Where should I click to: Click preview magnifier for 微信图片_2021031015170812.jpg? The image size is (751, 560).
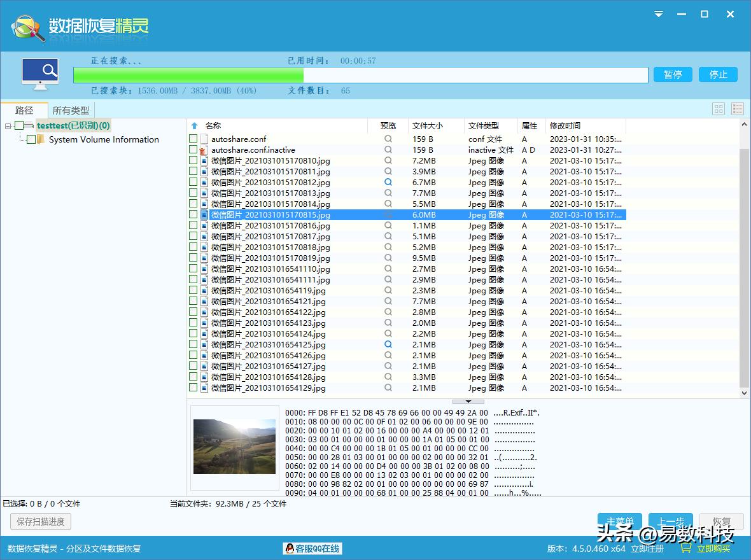[388, 182]
